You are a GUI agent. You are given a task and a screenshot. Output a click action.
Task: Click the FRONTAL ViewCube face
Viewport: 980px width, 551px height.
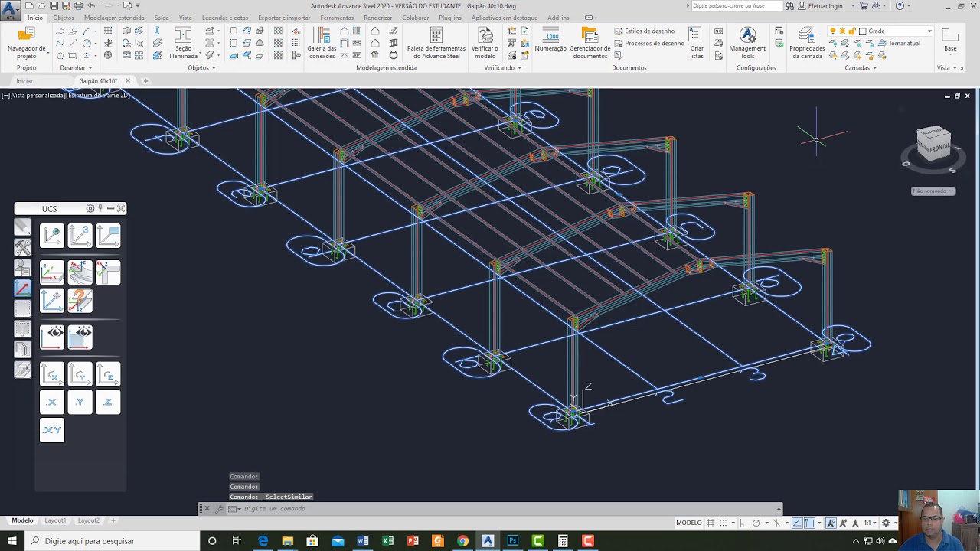click(x=941, y=146)
